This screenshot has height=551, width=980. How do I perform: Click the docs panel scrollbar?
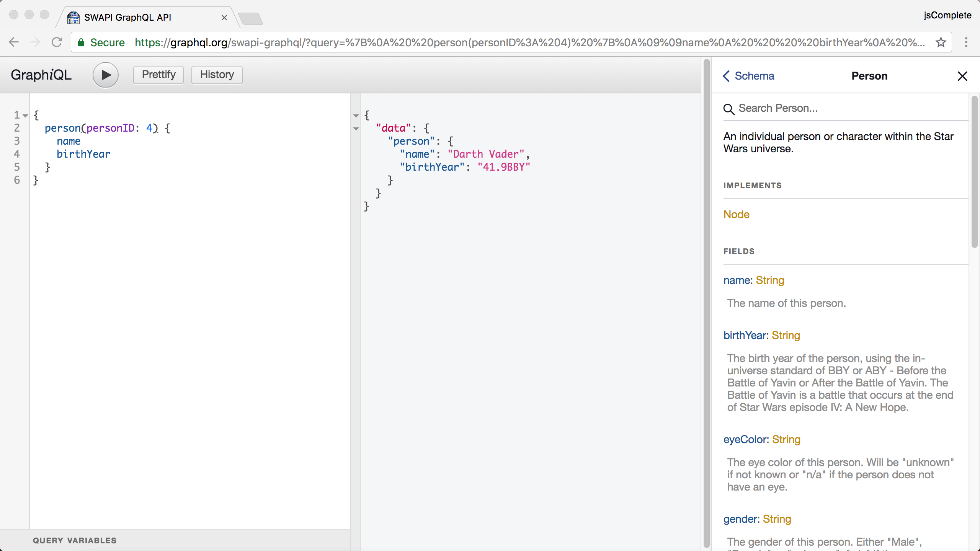(974, 172)
